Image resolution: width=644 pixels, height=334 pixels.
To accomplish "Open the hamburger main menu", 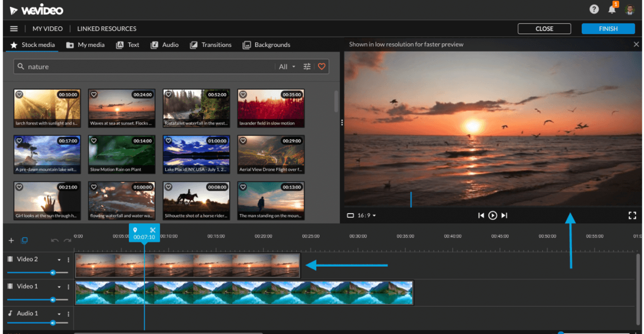I will click(14, 29).
